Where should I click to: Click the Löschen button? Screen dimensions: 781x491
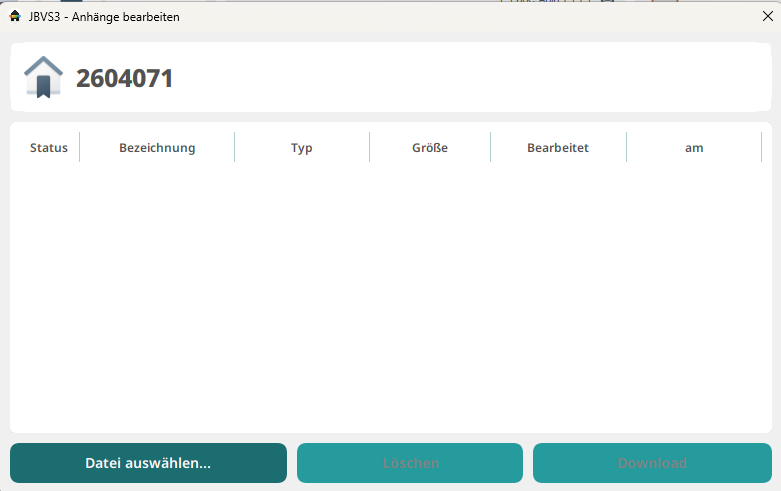coord(410,463)
